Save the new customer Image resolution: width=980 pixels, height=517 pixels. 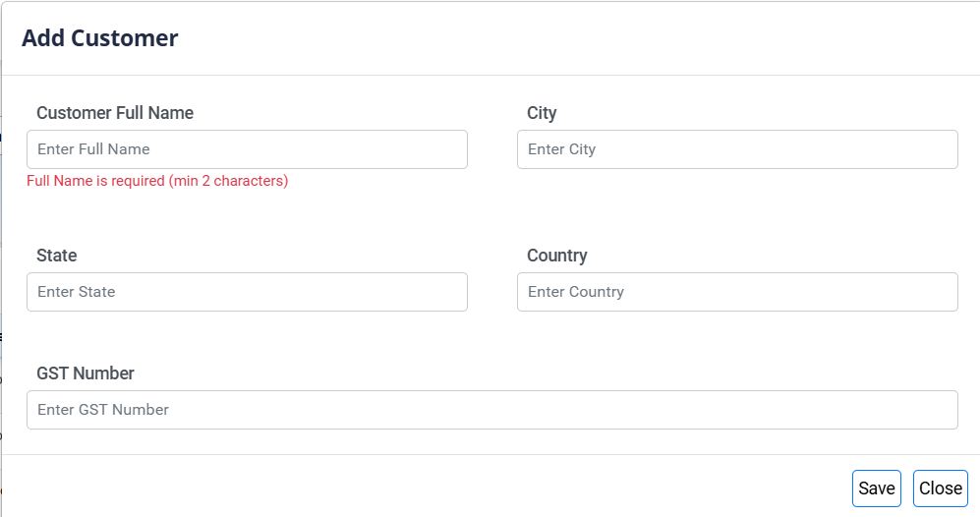(x=876, y=488)
